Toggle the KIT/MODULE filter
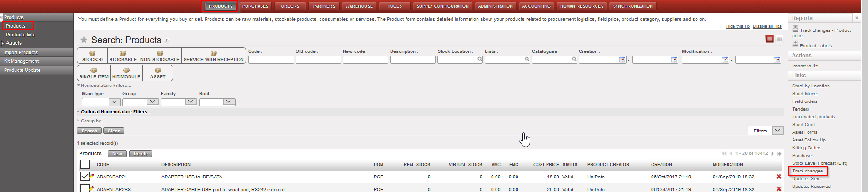 (126, 73)
